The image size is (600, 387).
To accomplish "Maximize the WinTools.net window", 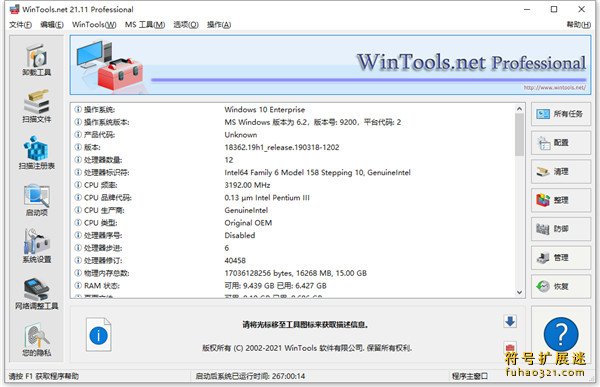I will point(554,9).
